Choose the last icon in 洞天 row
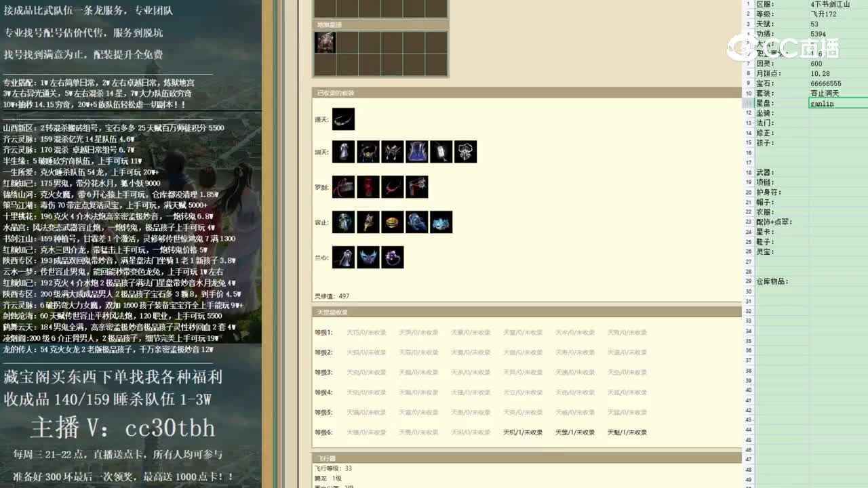This screenshot has width=868, height=488. coord(465,152)
